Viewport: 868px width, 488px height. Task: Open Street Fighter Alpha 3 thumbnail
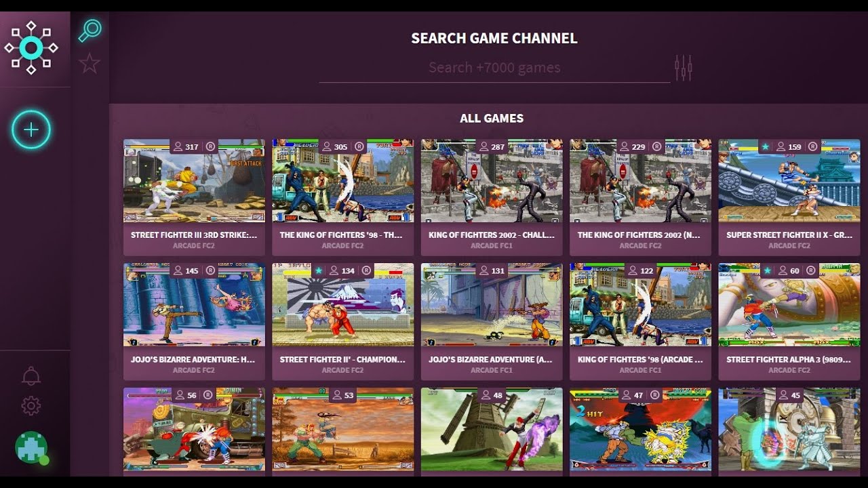tap(789, 305)
